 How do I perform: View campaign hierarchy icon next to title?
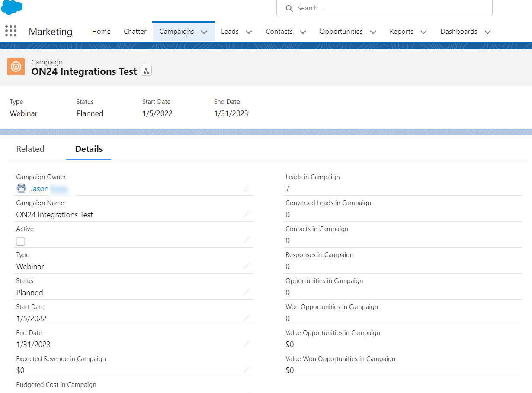coord(146,71)
